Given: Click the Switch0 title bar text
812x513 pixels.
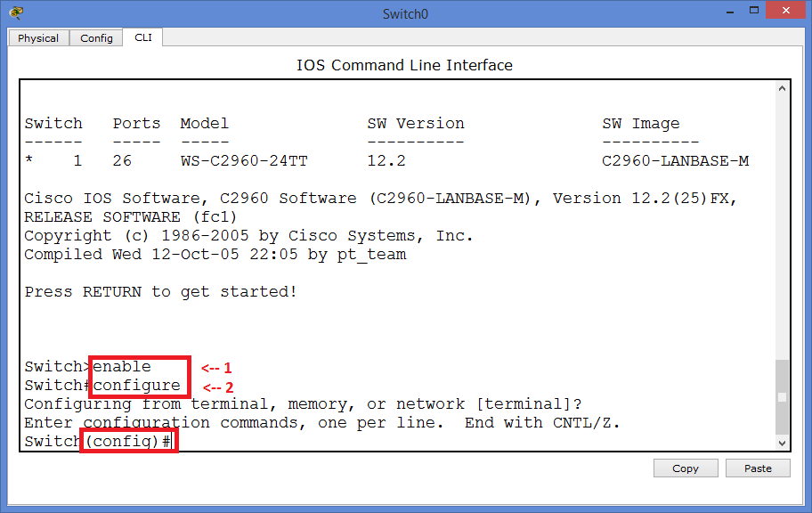Looking at the screenshot, I should click(405, 12).
